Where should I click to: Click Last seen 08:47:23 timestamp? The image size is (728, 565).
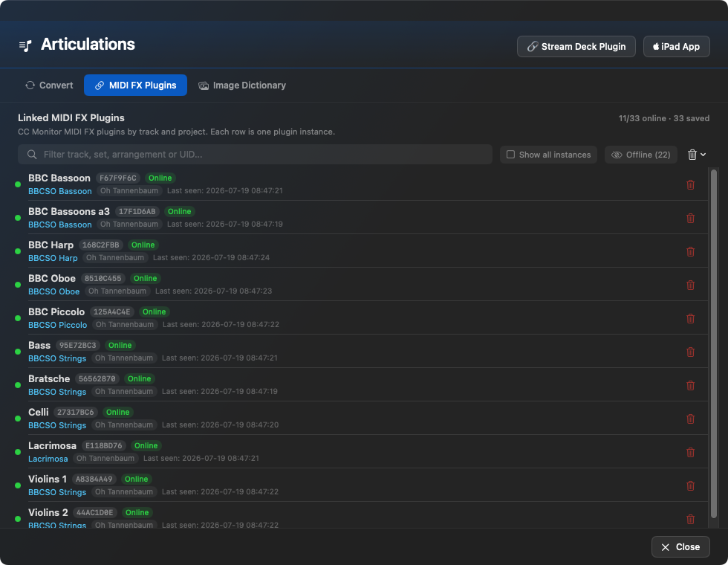click(x=214, y=291)
